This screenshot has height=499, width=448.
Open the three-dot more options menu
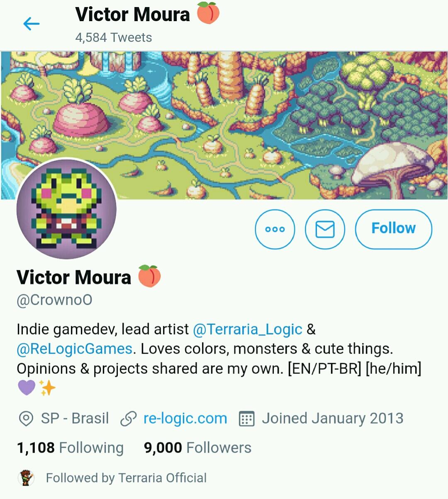[x=275, y=229]
